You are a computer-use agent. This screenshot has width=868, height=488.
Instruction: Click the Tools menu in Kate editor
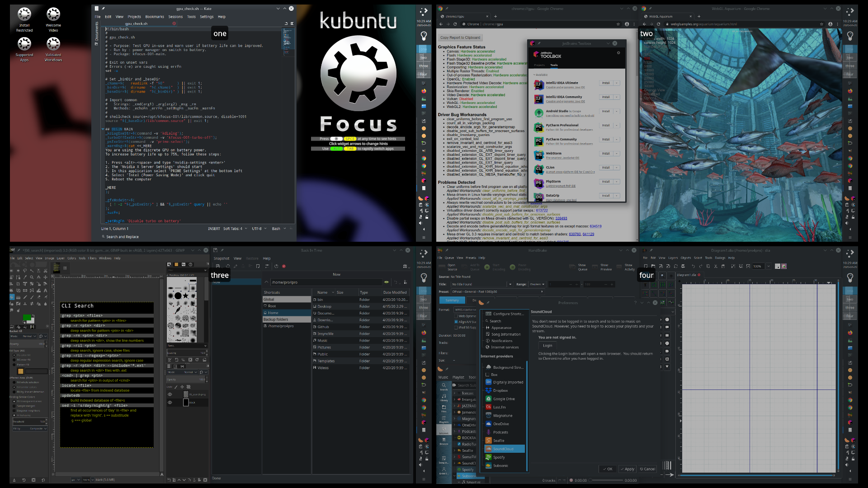(192, 16)
